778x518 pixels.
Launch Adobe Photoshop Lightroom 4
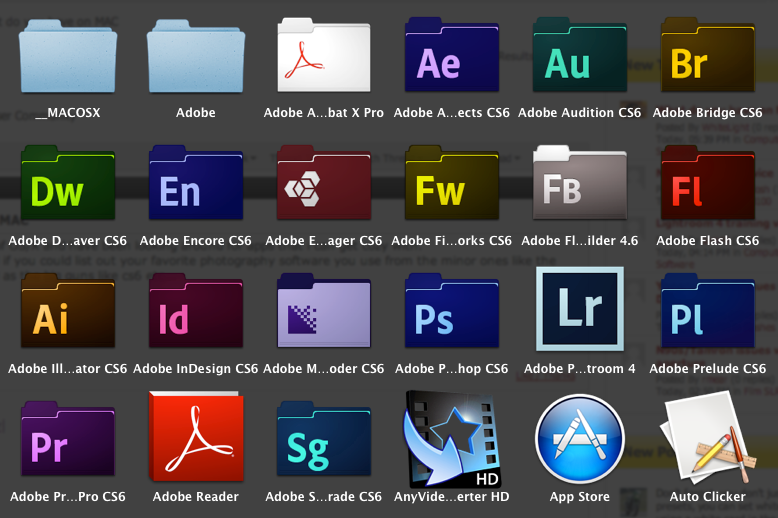coord(579,310)
